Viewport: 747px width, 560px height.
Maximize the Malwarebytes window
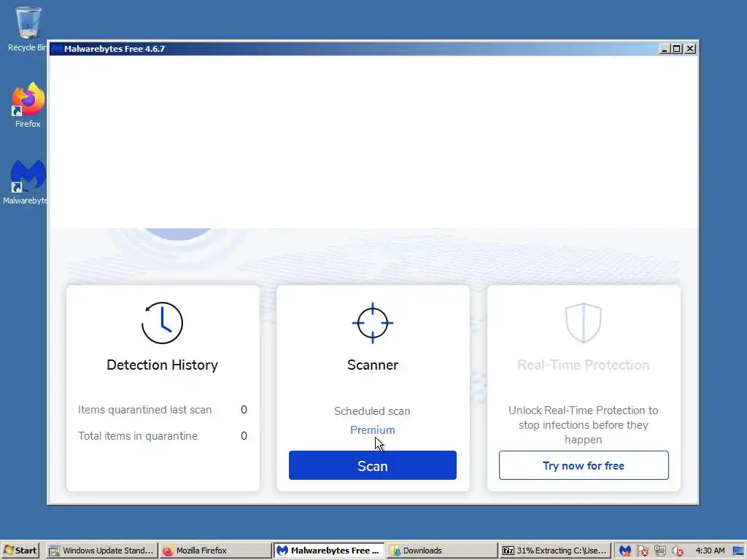coord(676,49)
